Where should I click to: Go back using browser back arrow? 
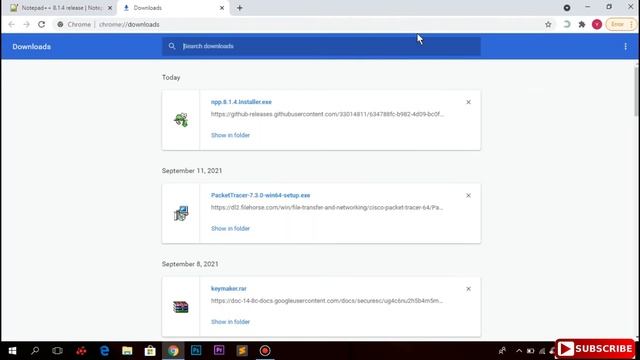point(11,24)
